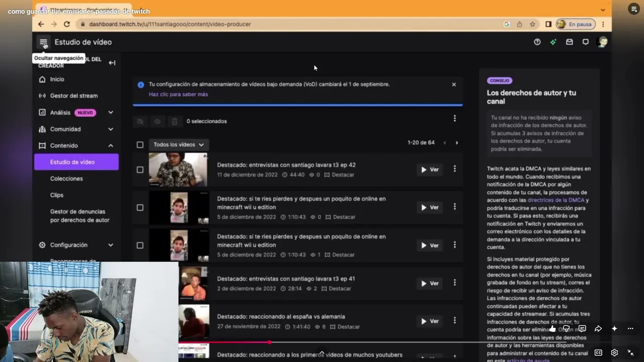Bookmark the page with the star icon
Image resolution: width=644 pixels, height=362 pixels.
pyautogui.click(x=532, y=24)
